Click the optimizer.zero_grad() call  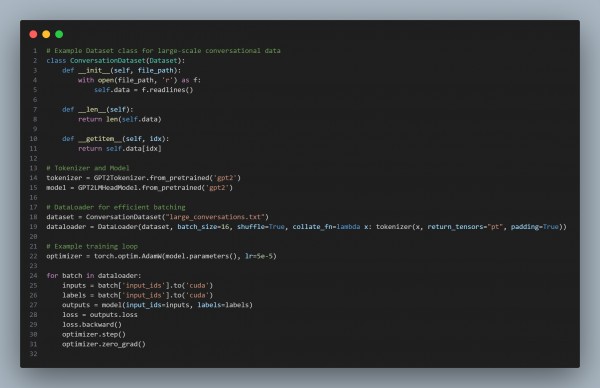pyautogui.click(x=104, y=344)
